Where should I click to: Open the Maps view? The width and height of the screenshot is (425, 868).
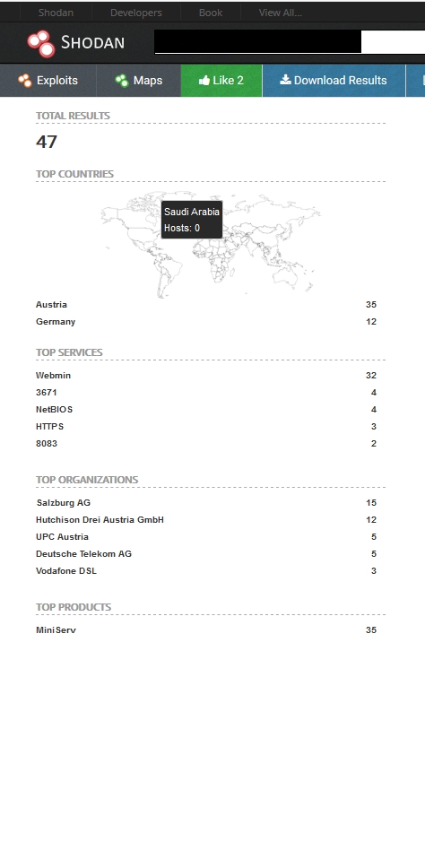click(x=139, y=81)
